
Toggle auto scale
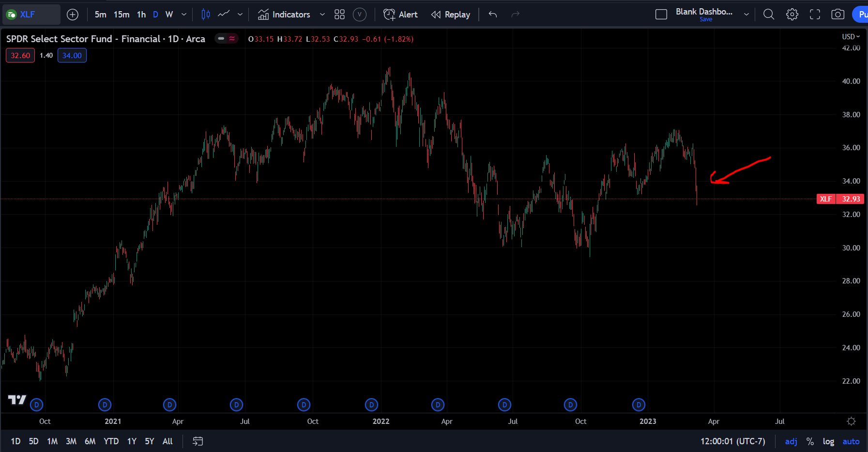point(851,441)
